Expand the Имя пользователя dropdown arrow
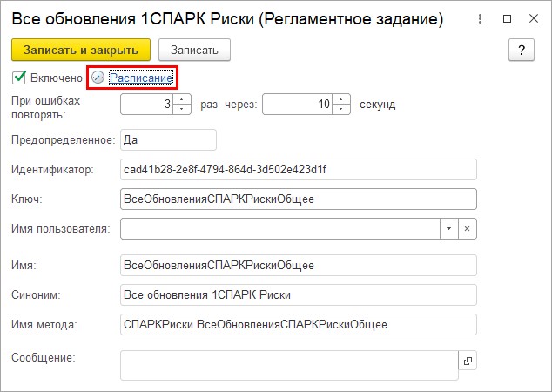Viewport: 552px width, 392px height. (x=449, y=228)
